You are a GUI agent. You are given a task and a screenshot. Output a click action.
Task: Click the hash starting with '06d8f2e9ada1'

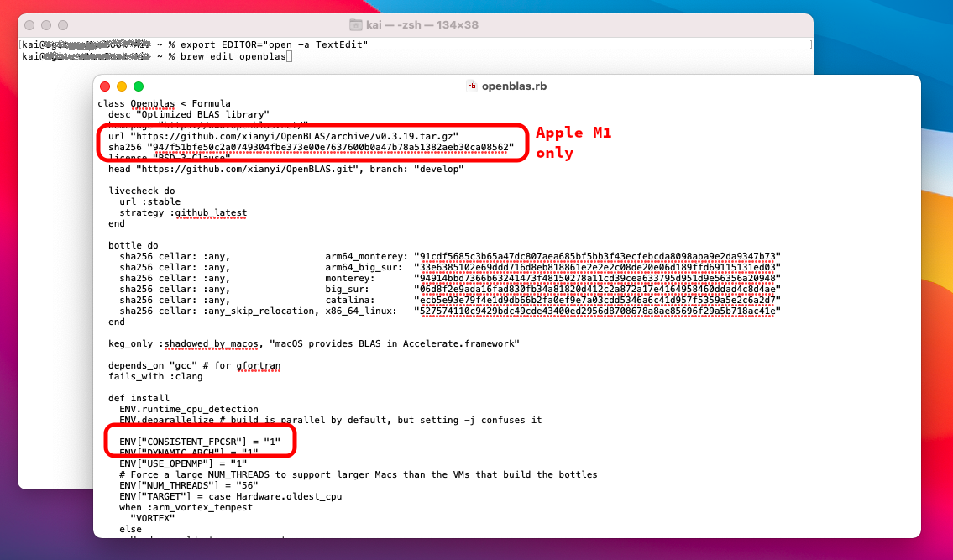[597, 290]
